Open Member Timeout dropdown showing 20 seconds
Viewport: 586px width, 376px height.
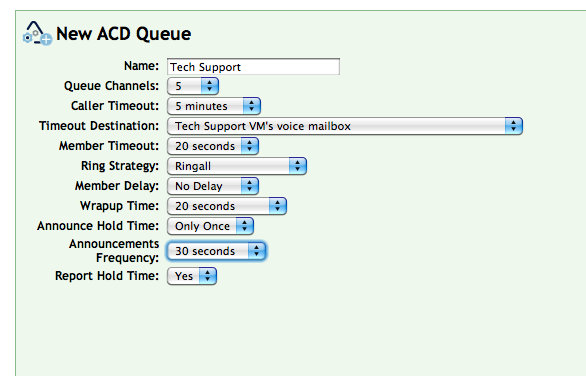click(x=213, y=146)
